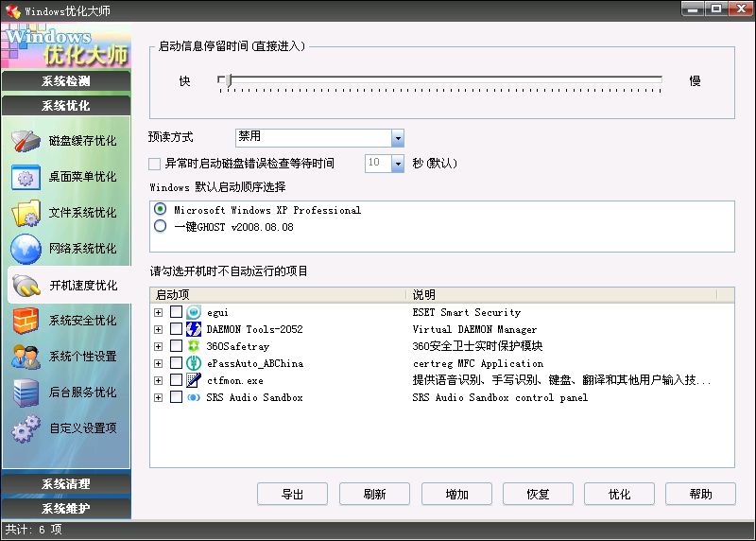
Task: Expand the 360Safetray tree node
Action: pyautogui.click(x=158, y=346)
